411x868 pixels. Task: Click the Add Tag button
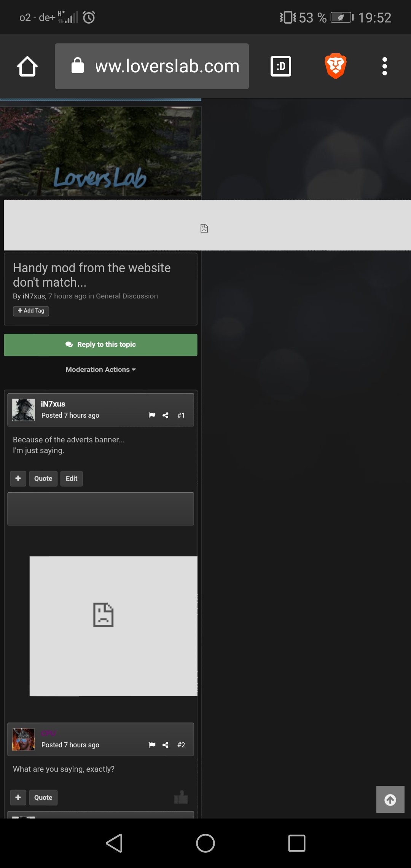31,311
